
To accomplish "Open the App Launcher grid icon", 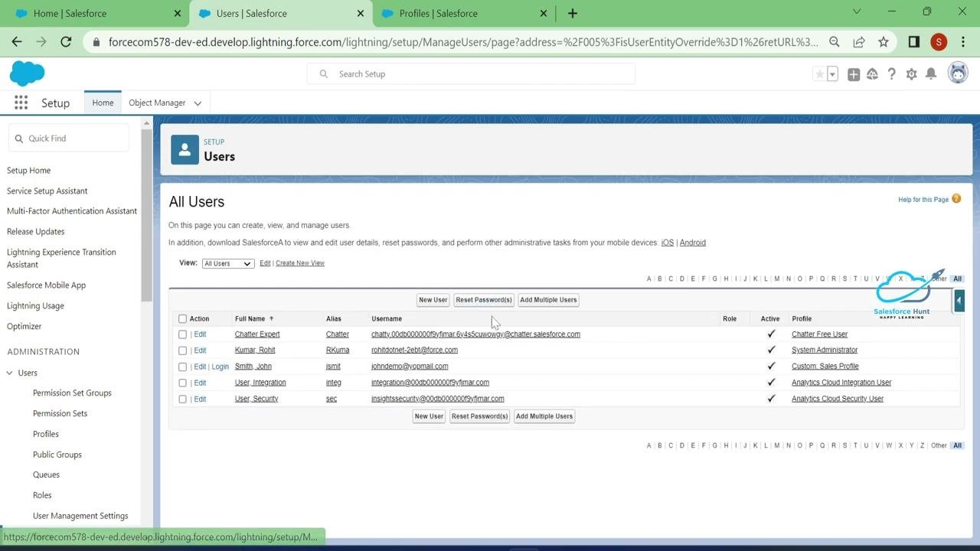I will click(x=21, y=103).
